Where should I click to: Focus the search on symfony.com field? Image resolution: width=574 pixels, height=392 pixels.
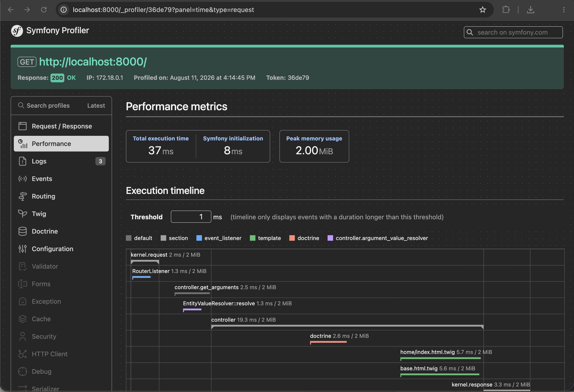[513, 32]
